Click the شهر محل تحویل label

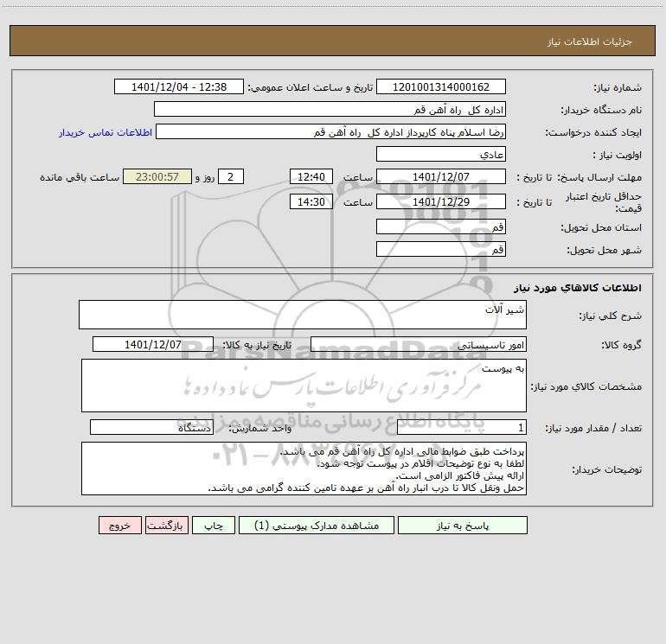tap(605, 251)
